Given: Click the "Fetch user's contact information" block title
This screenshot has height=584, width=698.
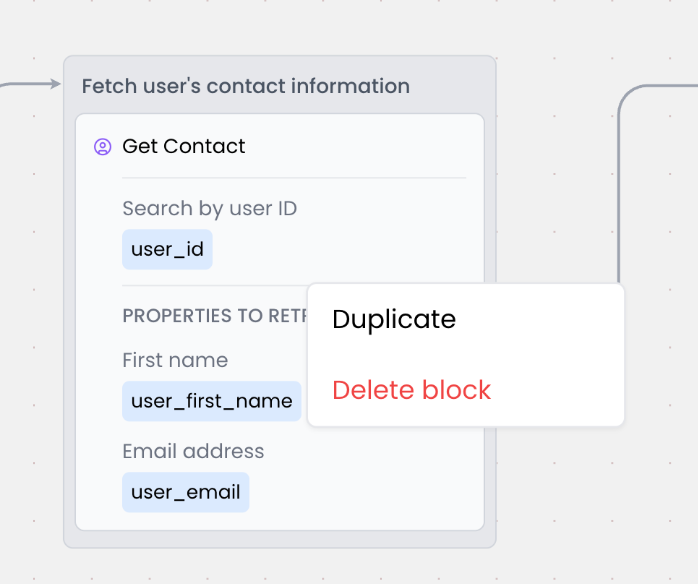Looking at the screenshot, I should click(245, 86).
